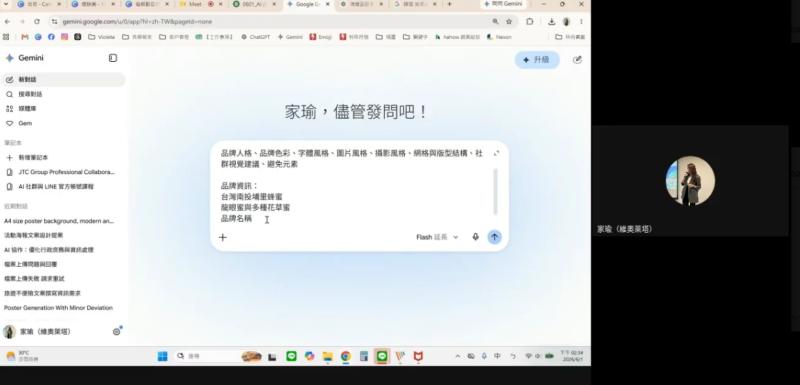The width and height of the screenshot is (800, 385).
Task: Open JTC Group Professional Collabora... notebook
Action: coord(64,172)
